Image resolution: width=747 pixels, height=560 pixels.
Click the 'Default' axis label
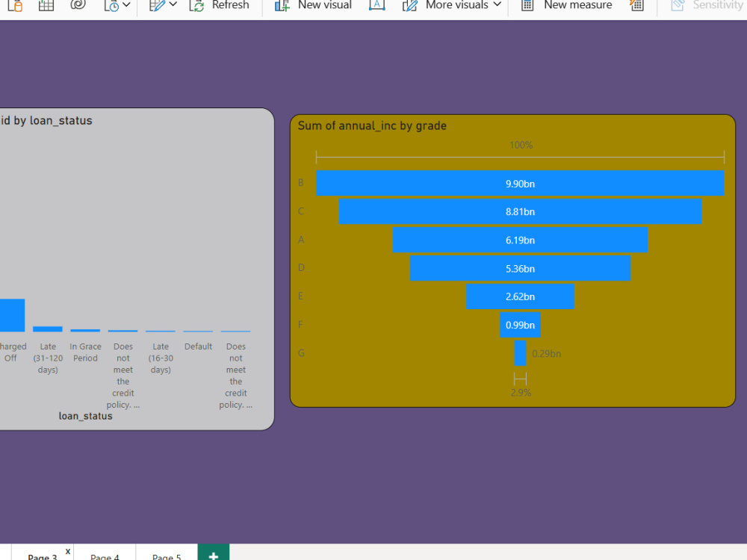pos(198,346)
